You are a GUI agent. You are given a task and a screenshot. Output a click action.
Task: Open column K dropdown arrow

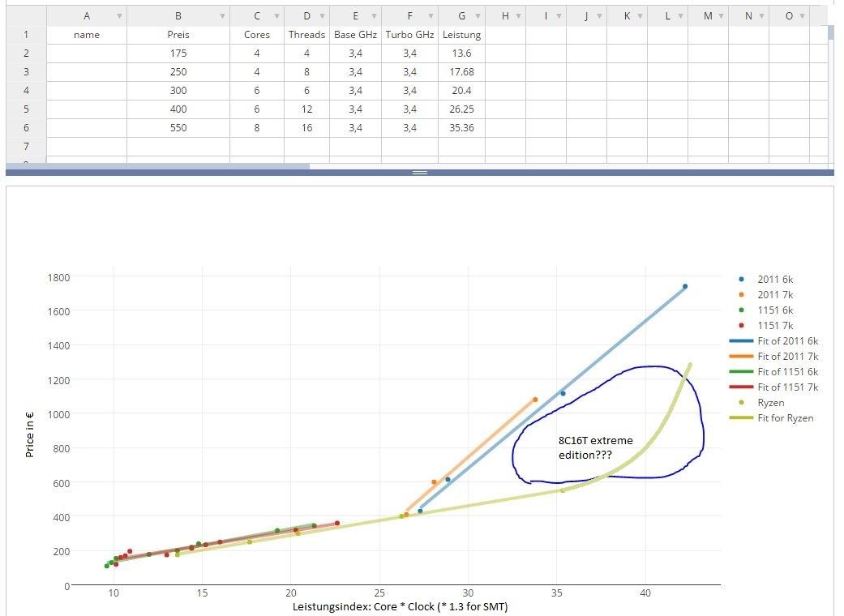(x=640, y=16)
